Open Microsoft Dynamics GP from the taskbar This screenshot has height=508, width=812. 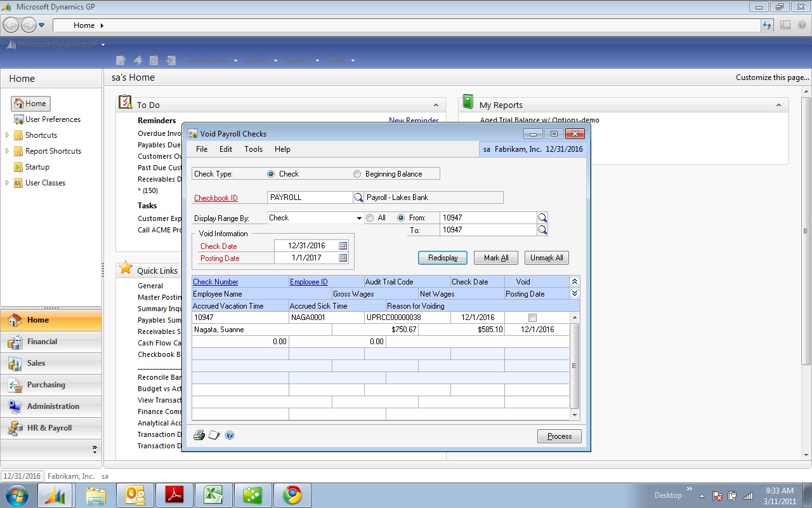tap(56, 495)
